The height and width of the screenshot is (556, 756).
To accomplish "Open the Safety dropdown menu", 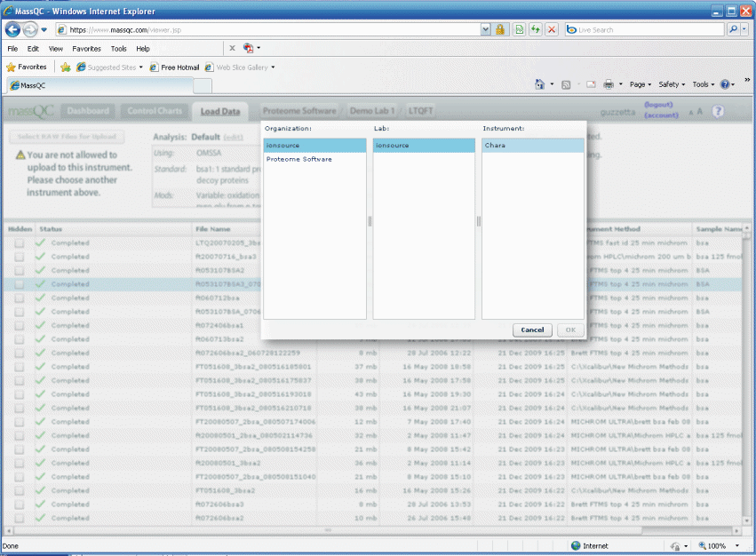I will pos(672,84).
